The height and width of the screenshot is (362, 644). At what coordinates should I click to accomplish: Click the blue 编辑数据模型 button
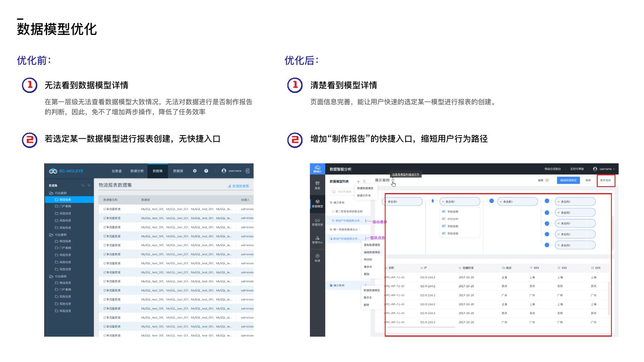click(568, 180)
